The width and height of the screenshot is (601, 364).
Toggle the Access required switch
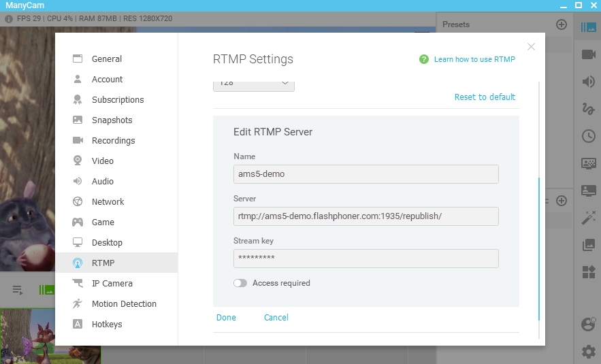pos(240,283)
